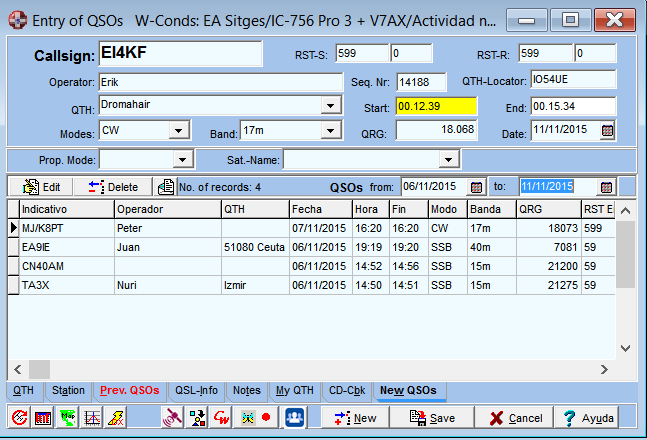
Task: Click the Seq. Nr field showing 14188
Action: click(421, 82)
